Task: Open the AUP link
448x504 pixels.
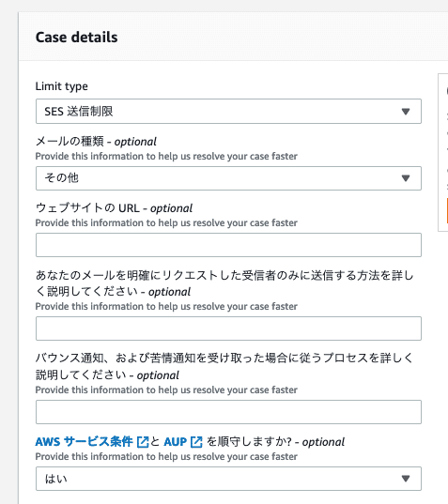Action: 176,442
